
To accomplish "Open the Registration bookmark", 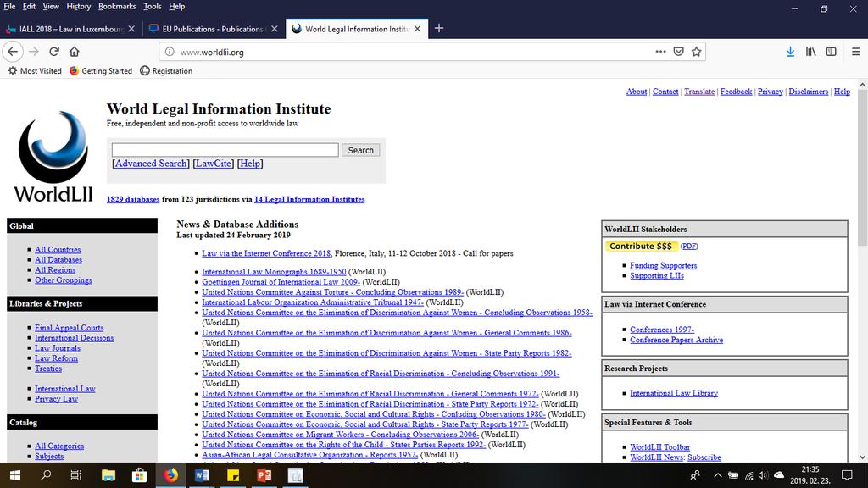I will tap(166, 71).
